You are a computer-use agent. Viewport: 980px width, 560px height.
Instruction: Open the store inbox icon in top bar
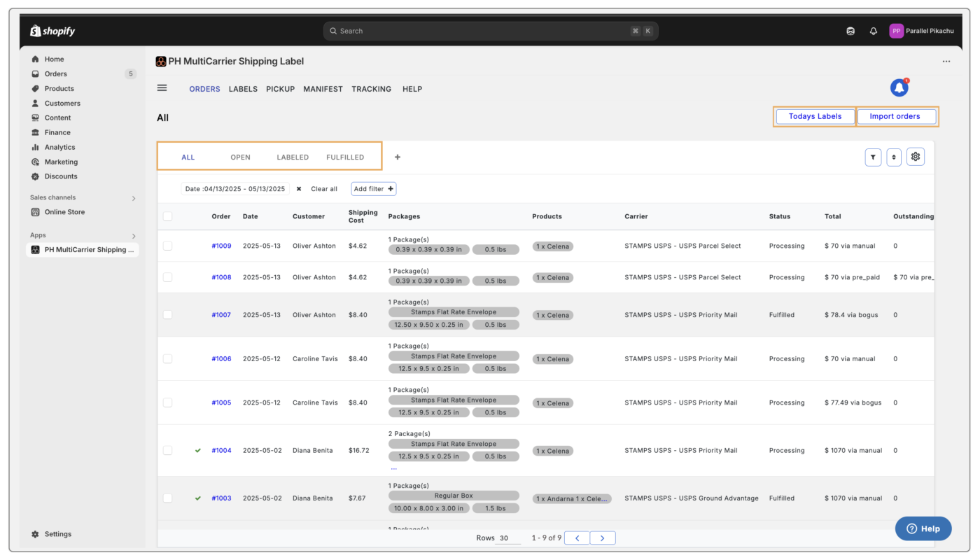pyautogui.click(x=850, y=31)
